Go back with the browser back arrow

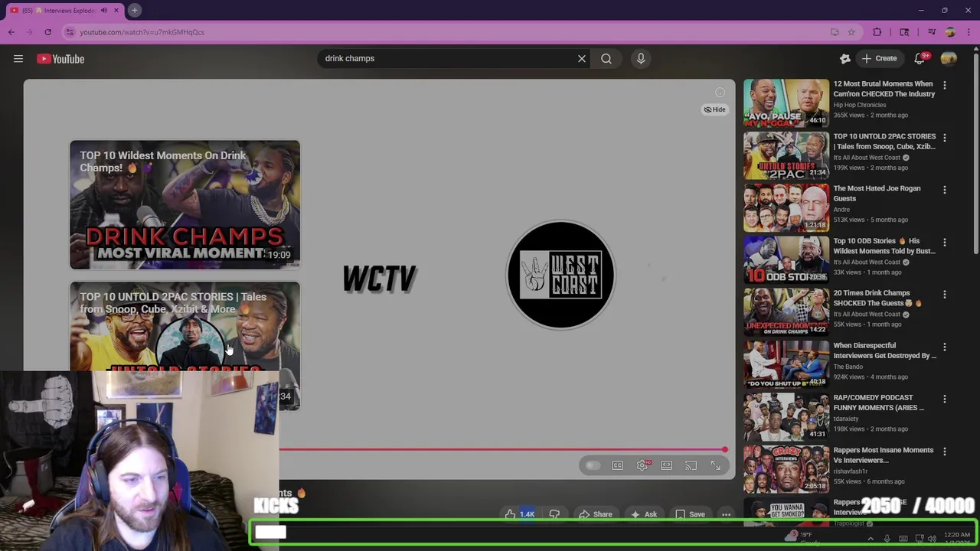pyautogui.click(x=11, y=32)
